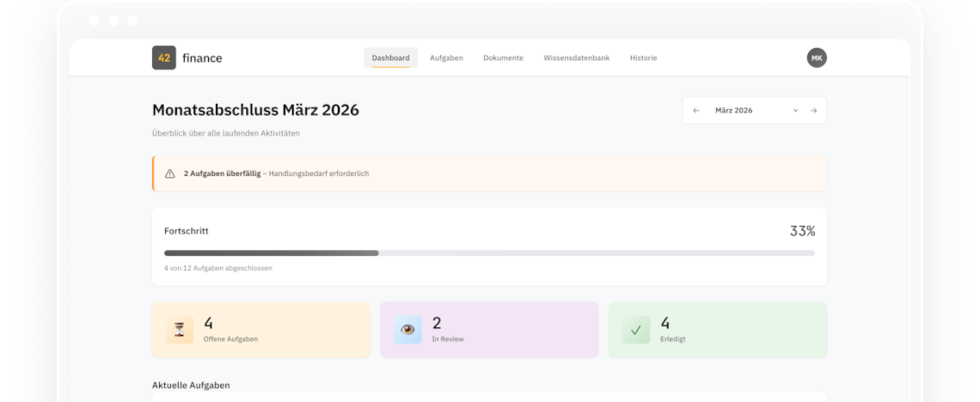The height and width of the screenshot is (402, 980).
Task: Click the 42 finance logo icon
Action: coord(163,58)
